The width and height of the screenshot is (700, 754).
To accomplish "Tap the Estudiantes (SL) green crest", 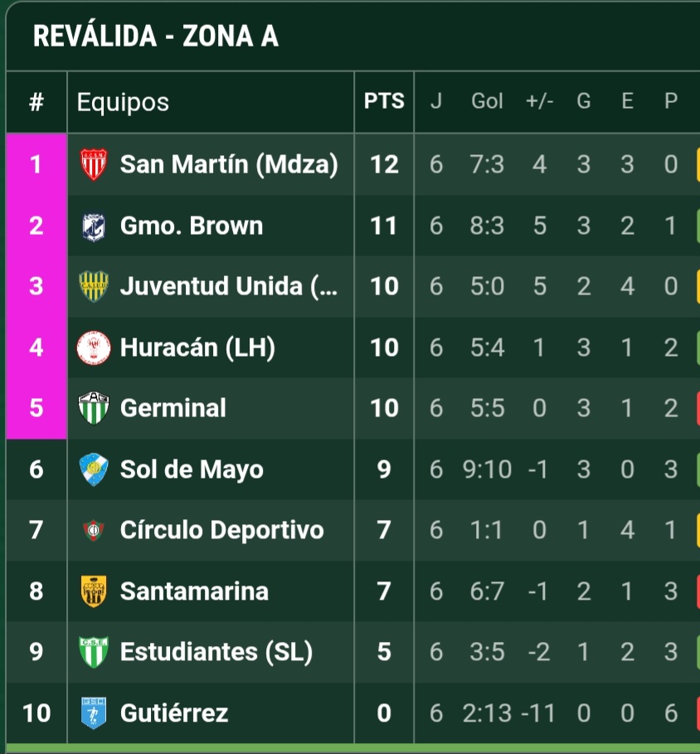I will coord(93,652).
